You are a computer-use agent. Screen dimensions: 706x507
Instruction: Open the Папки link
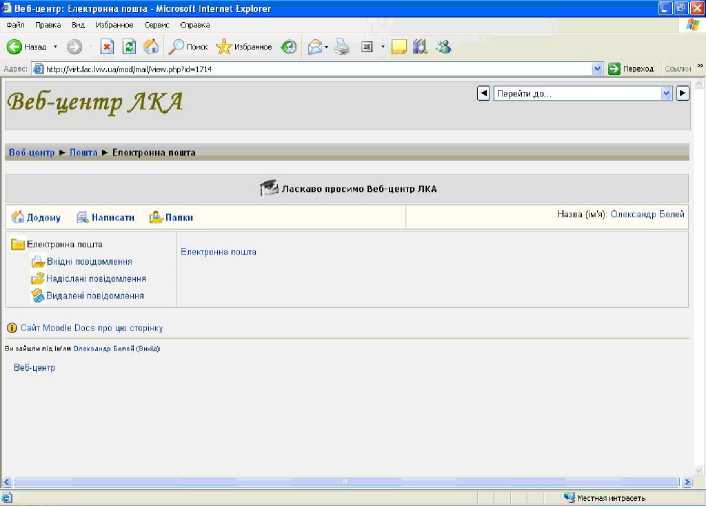coord(179,218)
